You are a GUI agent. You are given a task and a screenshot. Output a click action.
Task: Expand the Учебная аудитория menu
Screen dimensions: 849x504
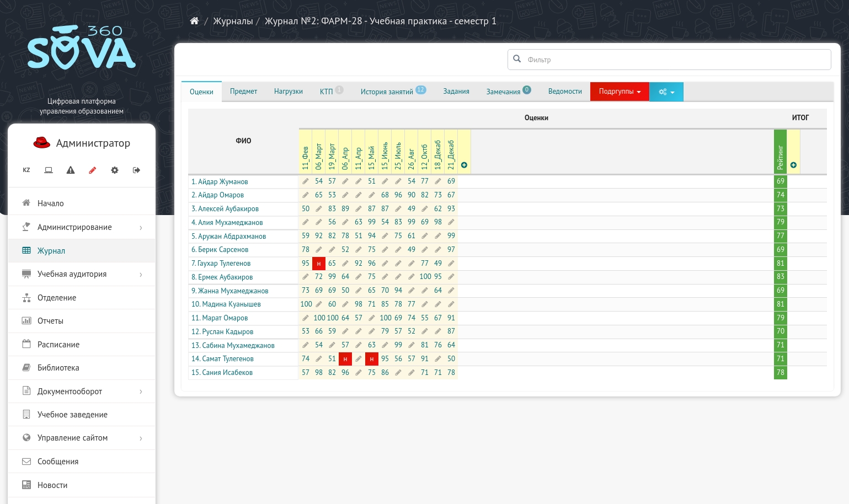coord(82,274)
